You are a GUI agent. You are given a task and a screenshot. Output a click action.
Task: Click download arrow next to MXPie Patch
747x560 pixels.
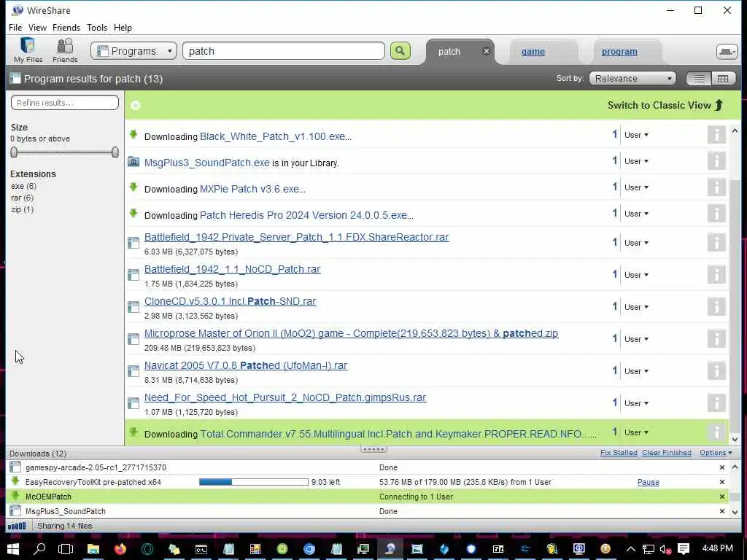pyautogui.click(x=133, y=187)
